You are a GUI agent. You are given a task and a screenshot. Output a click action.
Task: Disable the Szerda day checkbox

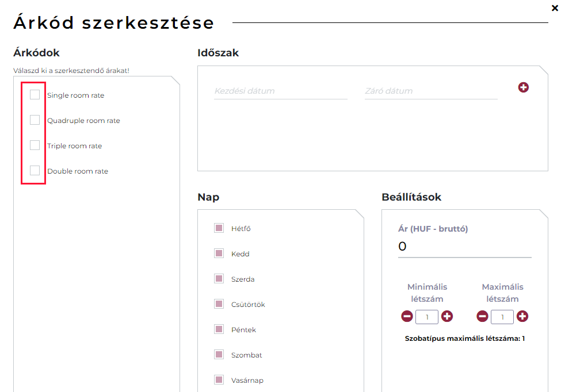click(x=219, y=279)
